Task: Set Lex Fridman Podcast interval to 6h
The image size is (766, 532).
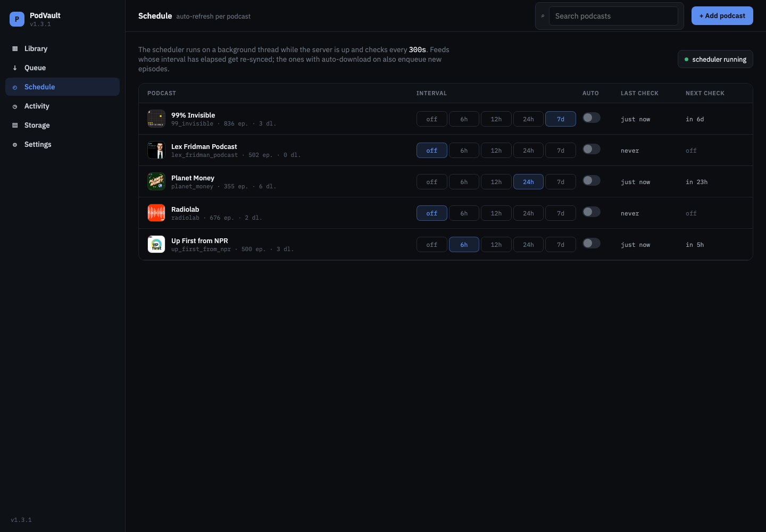Action: (x=464, y=151)
